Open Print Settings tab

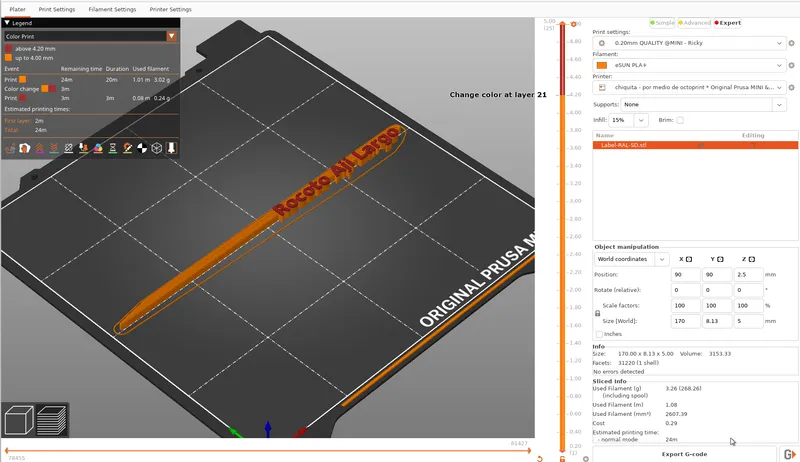(x=57, y=9)
